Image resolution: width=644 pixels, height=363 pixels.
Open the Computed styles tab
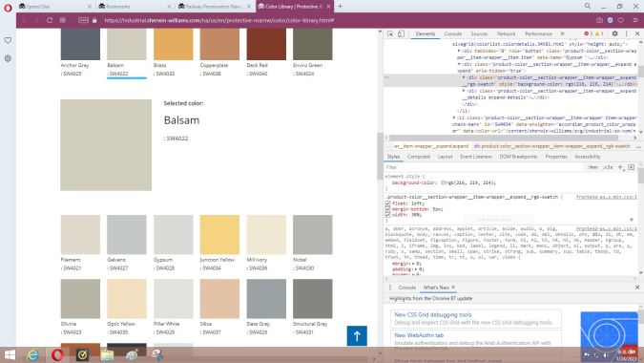point(419,157)
